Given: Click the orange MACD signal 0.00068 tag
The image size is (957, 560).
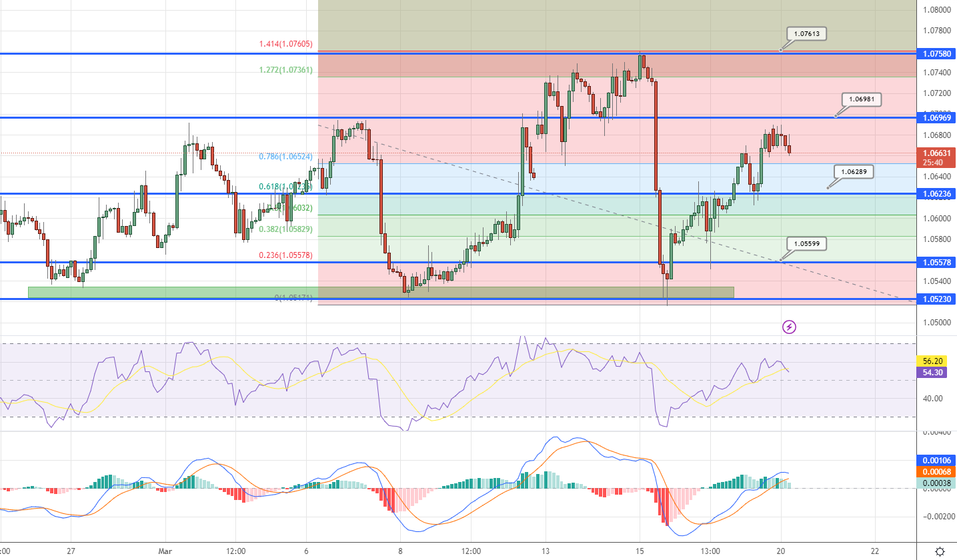Looking at the screenshot, I should [937, 472].
